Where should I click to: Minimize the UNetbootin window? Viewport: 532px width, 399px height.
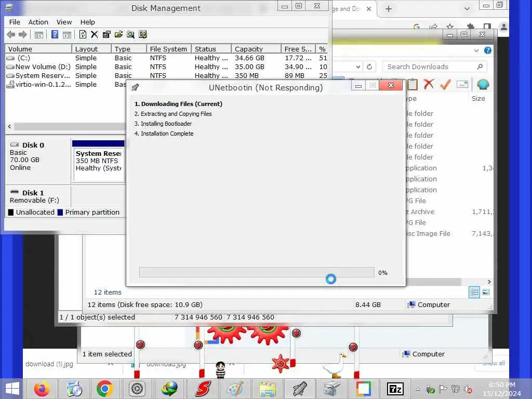coord(358,86)
